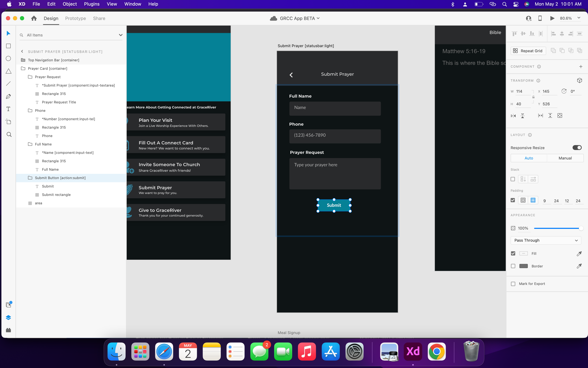Open the Libraries panel icon
The width and height of the screenshot is (588, 368).
point(9,305)
